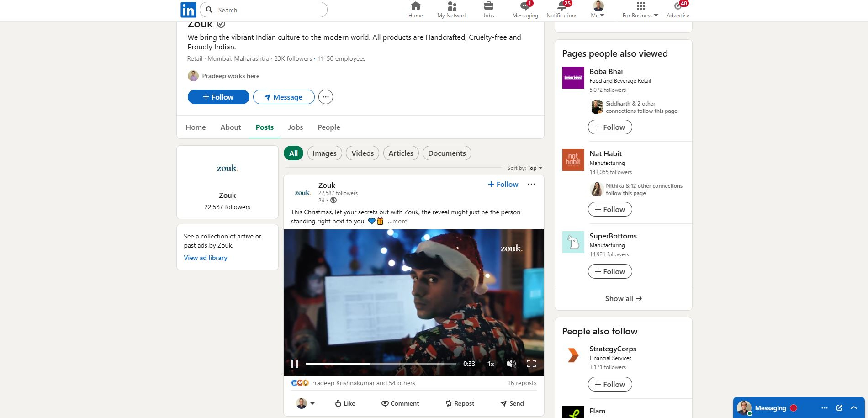Open the Me profile dropdown

click(598, 10)
